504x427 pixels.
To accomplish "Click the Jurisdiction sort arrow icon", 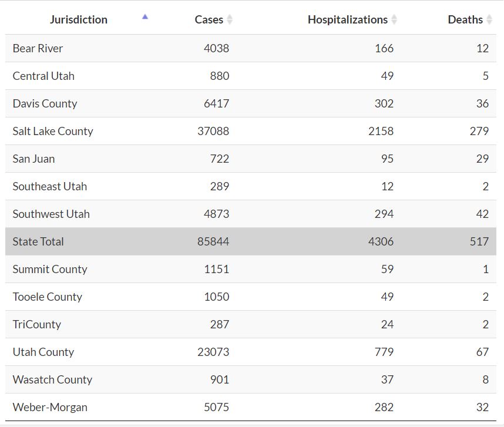I will tap(145, 17).
